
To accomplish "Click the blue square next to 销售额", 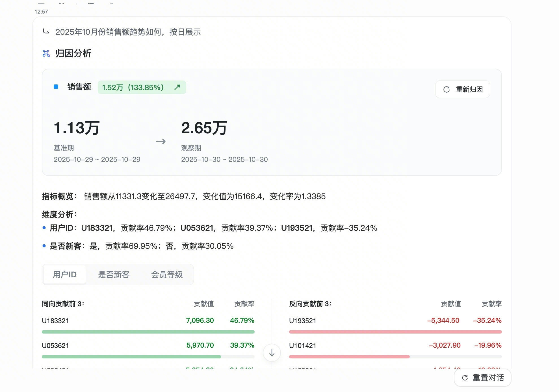I will (x=56, y=87).
